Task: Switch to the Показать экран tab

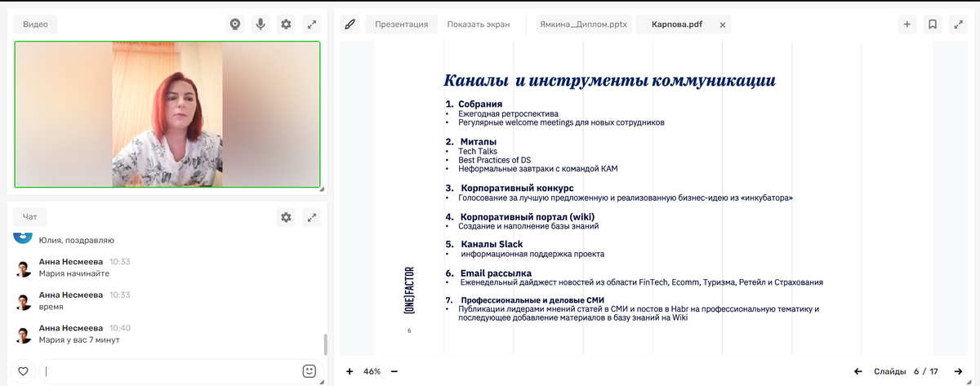Action: pyautogui.click(x=479, y=24)
